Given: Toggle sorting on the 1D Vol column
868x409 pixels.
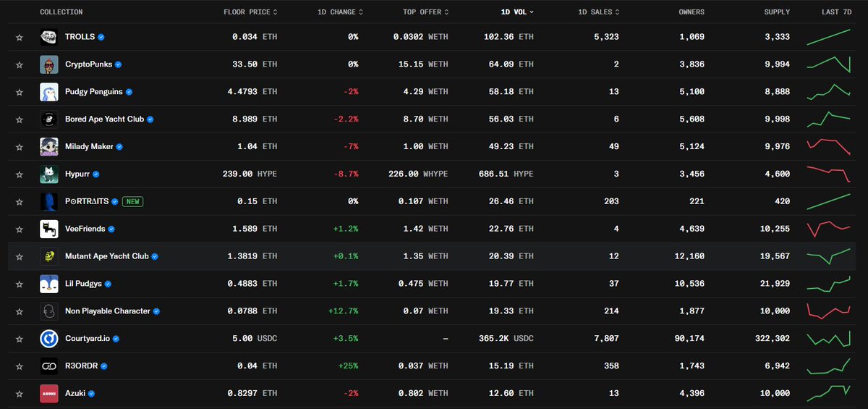Looking at the screenshot, I should [518, 12].
